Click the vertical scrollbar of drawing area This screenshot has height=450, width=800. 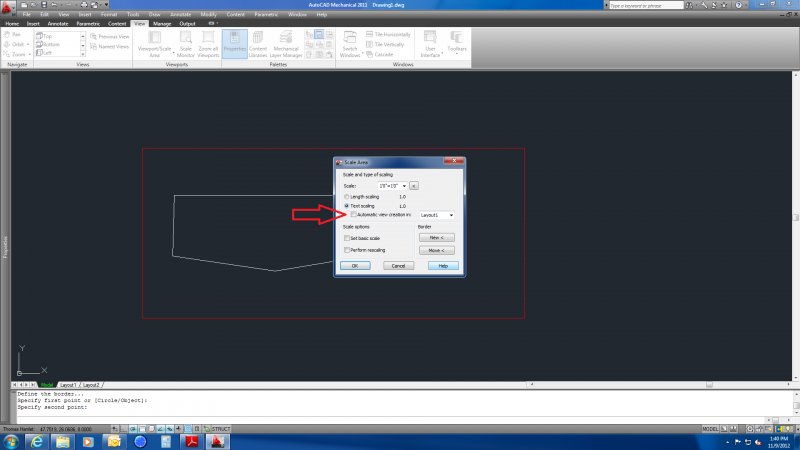pyautogui.click(x=795, y=227)
